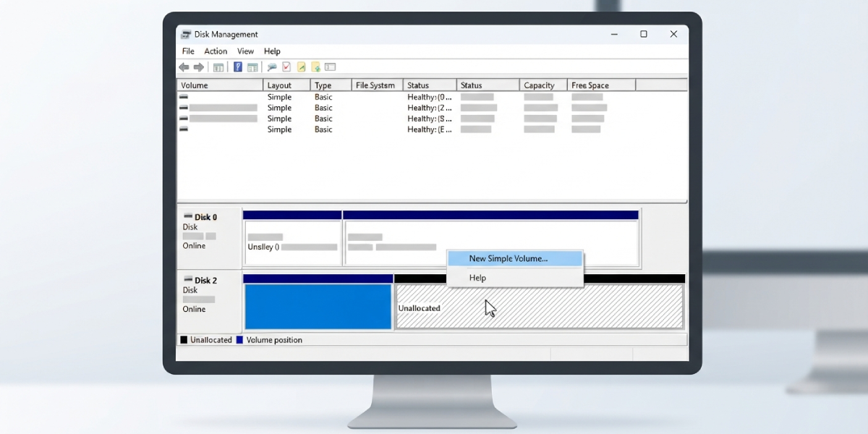Click the Disk 2 label panel

click(209, 302)
